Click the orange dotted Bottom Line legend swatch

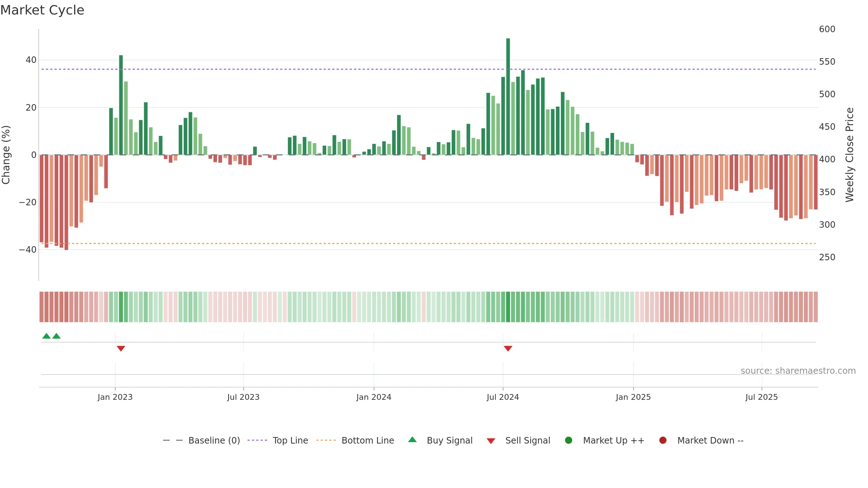pyautogui.click(x=326, y=440)
